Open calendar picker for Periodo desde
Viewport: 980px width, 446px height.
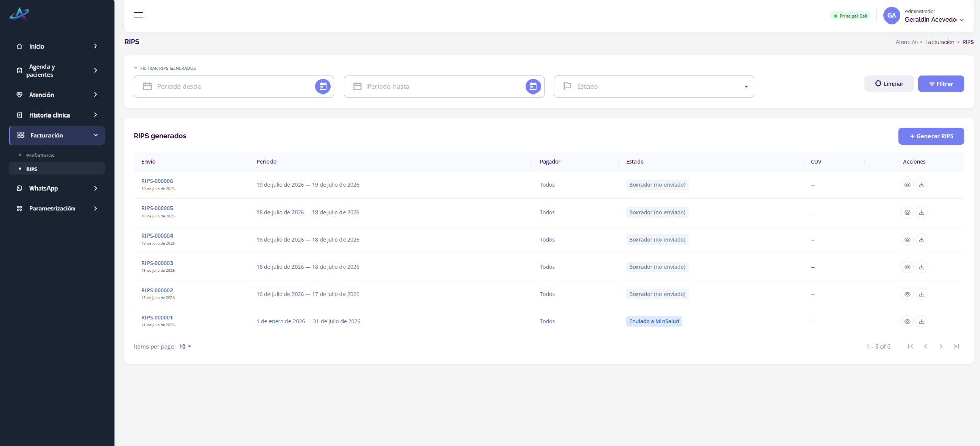click(x=323, y=87)
